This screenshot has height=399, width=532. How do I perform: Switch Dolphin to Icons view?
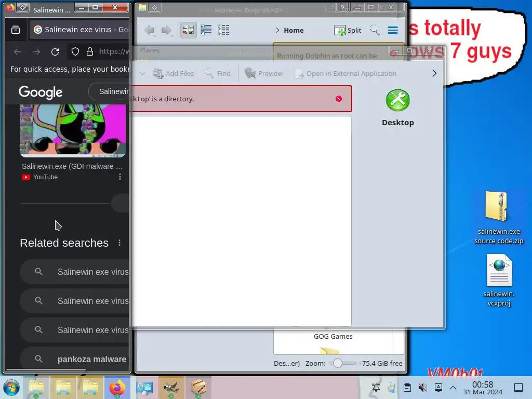click(x=188, y=30)
